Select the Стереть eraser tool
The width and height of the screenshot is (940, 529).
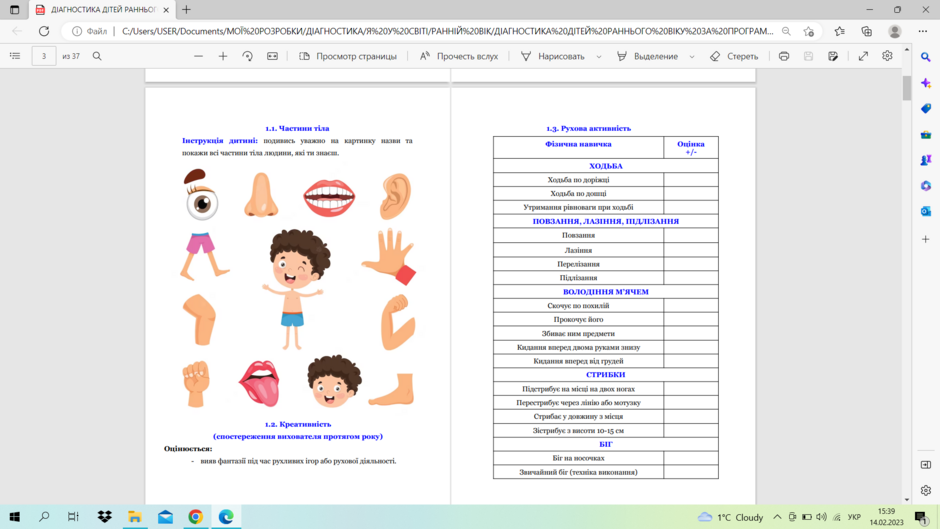[734, 56]
